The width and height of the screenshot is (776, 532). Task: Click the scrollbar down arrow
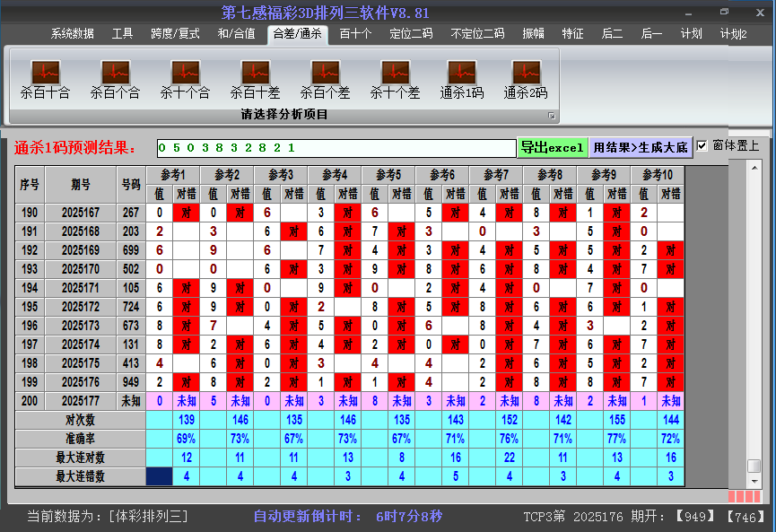pos(754,481)
